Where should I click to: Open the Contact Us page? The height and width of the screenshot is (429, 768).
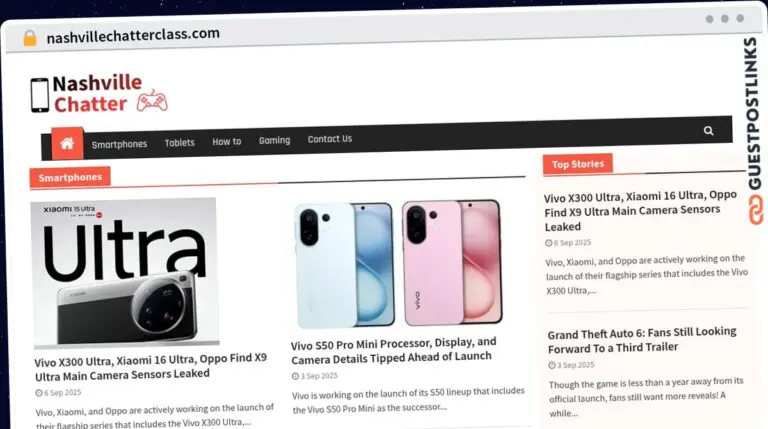coord(330,139)
